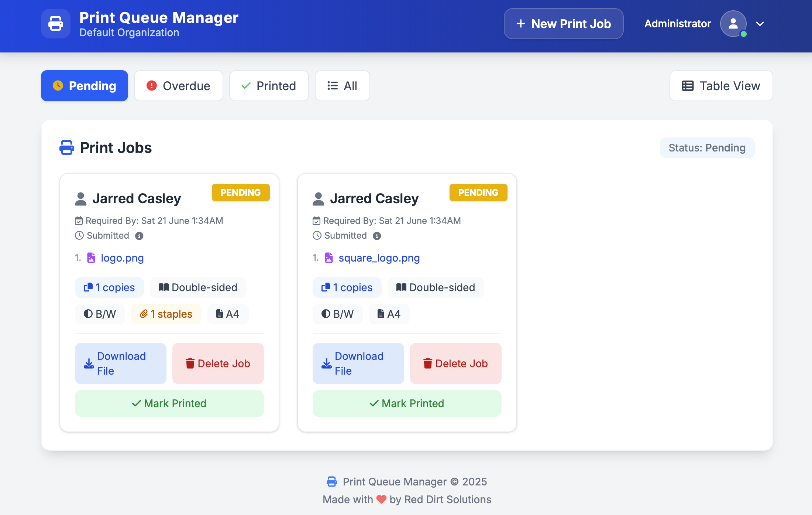Image resolution: width=812 pixels, height=515 pixels.
Task: Click the B/W tag in square_logo.png card
Action: pyautogui.click(x=338, y=314)
